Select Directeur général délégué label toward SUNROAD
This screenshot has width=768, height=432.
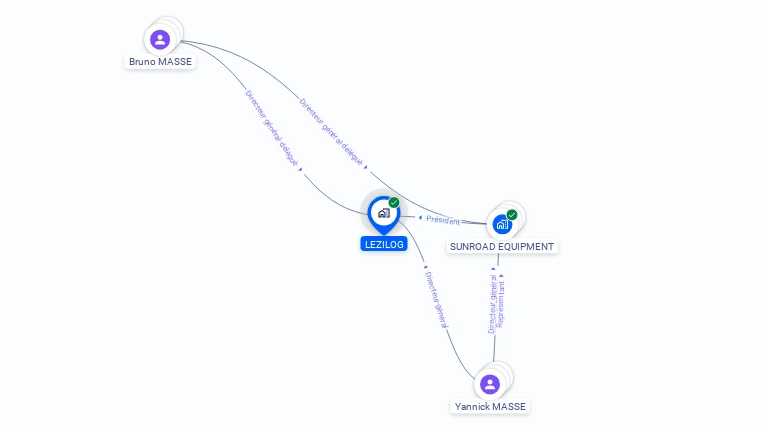pos(331,132)
